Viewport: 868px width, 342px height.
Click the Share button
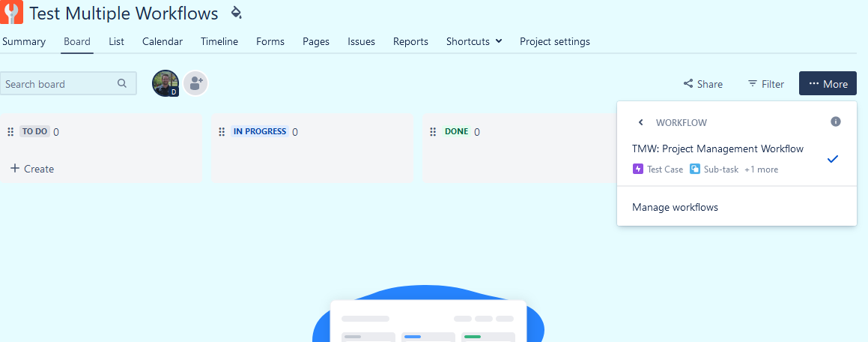(x=703, y=84)
